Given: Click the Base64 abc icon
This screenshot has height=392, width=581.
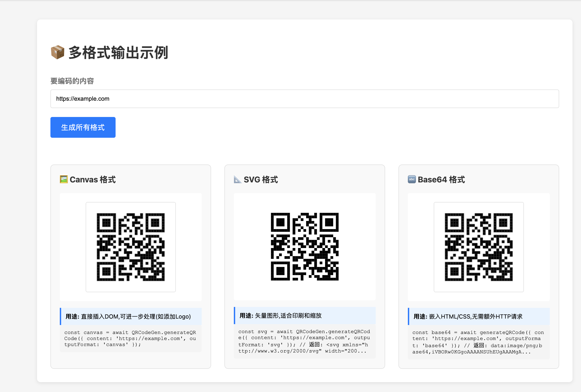Looking at the screenshot, I should pyautogui.click(x=412, y=179).
